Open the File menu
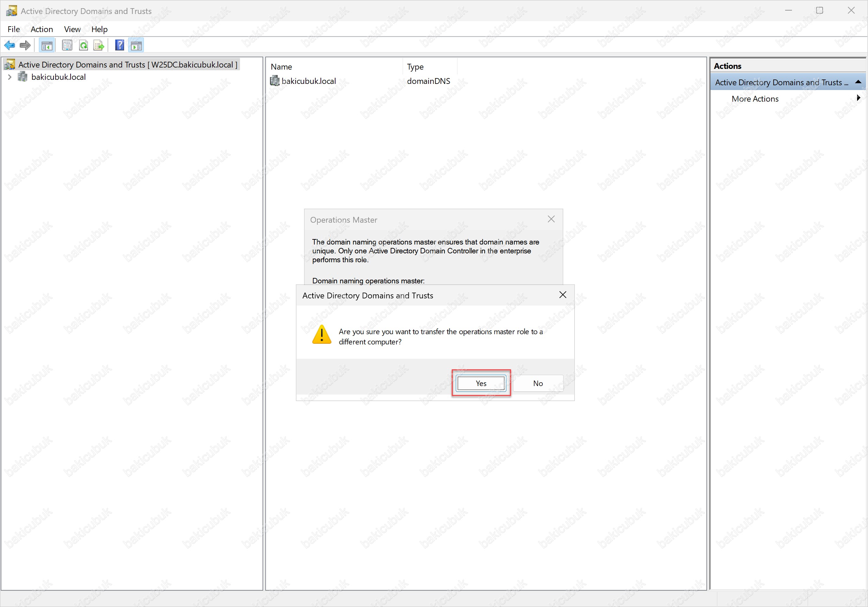This screenshot has height=607, width=868. 14,29
